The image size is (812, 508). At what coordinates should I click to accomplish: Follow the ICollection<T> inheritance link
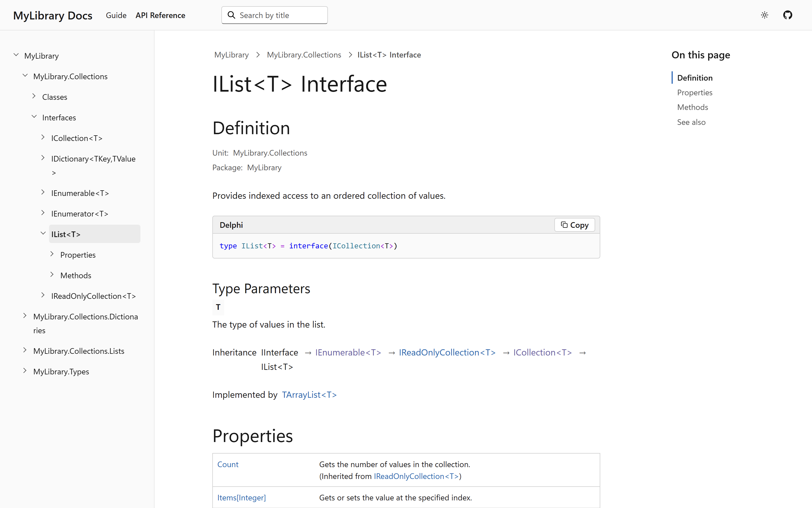542,352
